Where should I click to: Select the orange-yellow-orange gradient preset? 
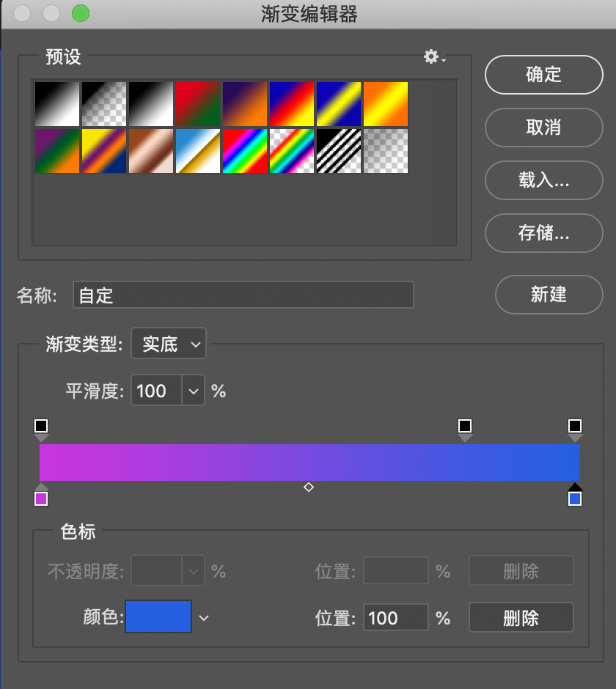click(386, 104)
